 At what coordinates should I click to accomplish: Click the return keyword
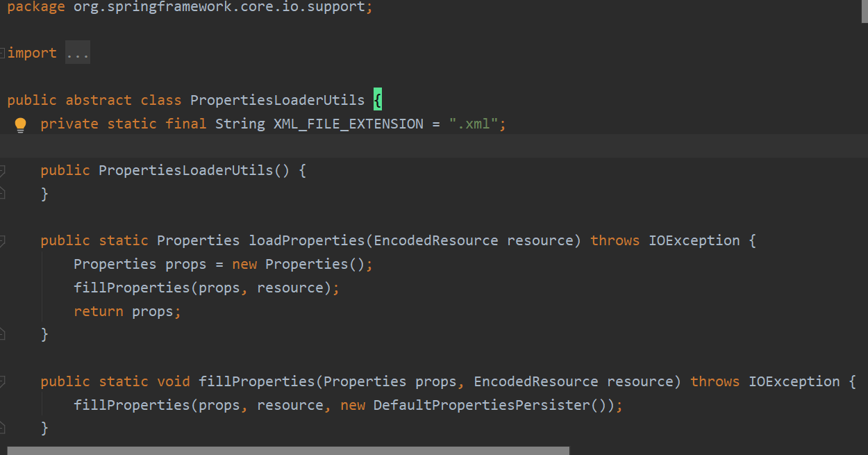(99, 311)
